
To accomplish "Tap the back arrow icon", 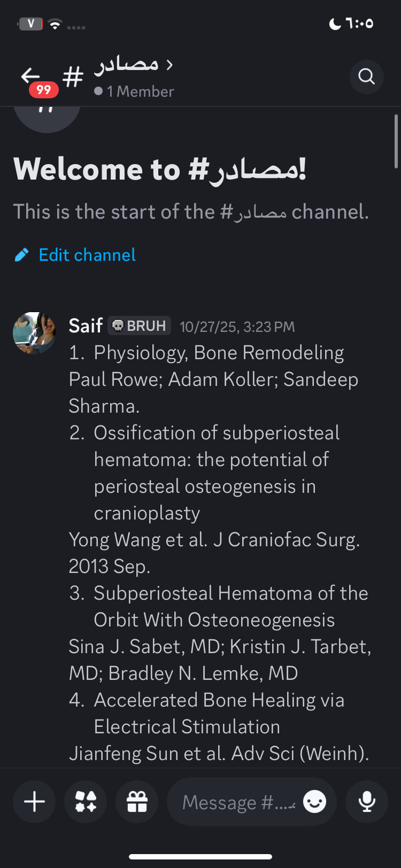I will 31,76.
